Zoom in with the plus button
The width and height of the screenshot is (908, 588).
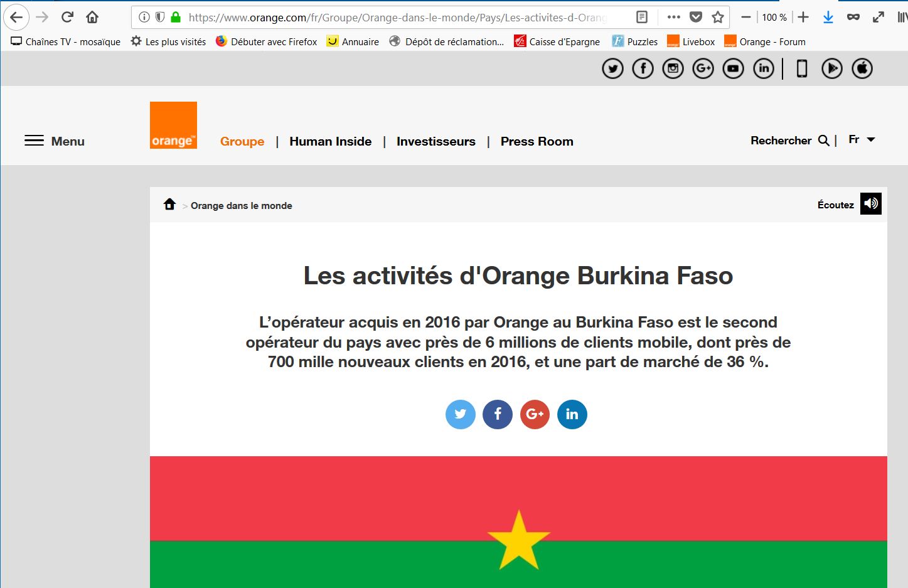(803, 18)
